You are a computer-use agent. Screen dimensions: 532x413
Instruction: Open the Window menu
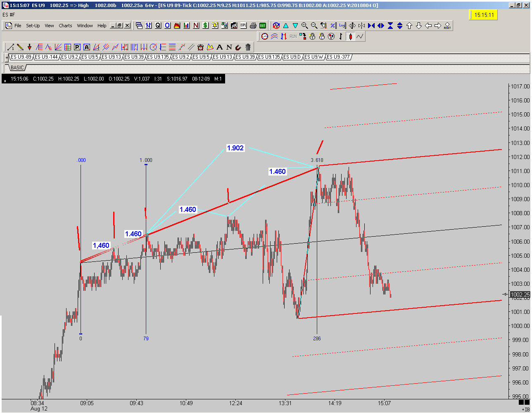[x=85, y=26]
